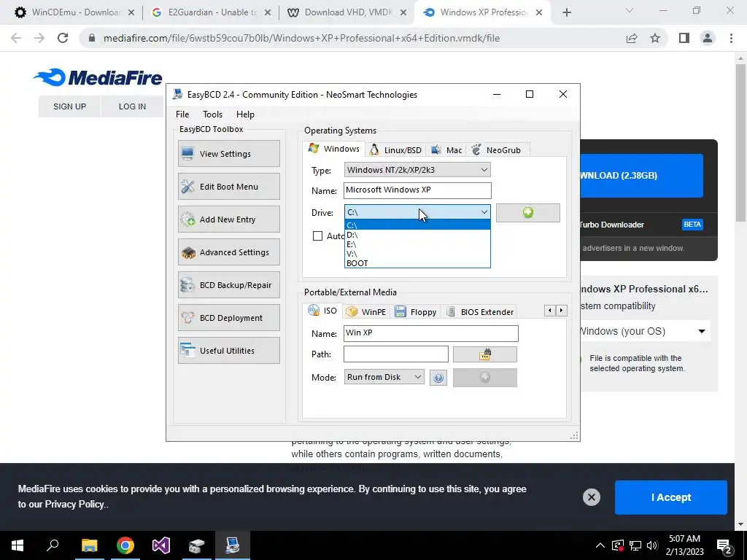Screen dimensions: 747x560
Task: Click the blue help icon next to Mode
Action: [438, 378]
